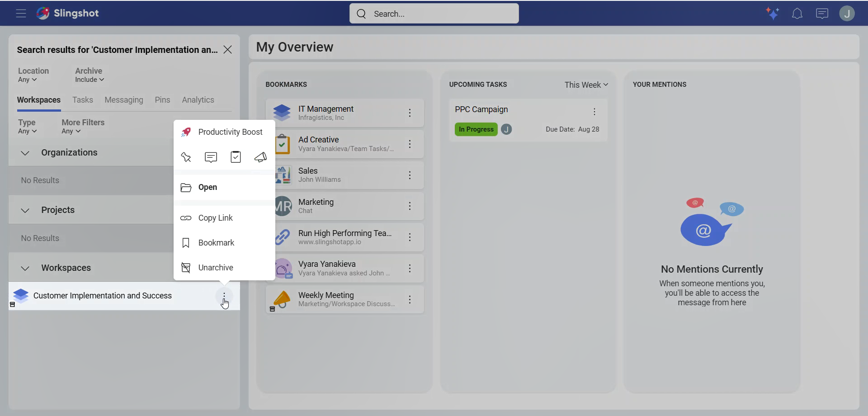Image resolution: width=868 pixels, height=416 pixels.
Task: Open more options for Ad Creative bookmark
Action: [410, 144]
